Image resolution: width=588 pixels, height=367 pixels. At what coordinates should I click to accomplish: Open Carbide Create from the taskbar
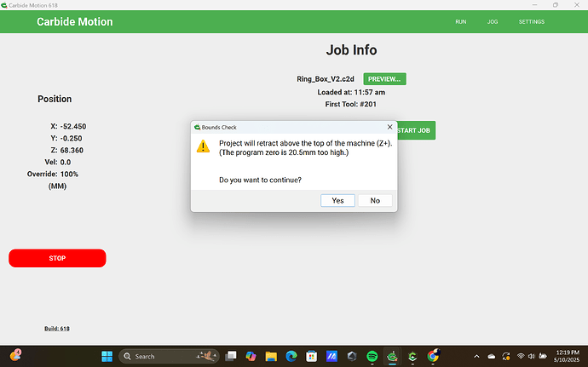coord(412,356)
